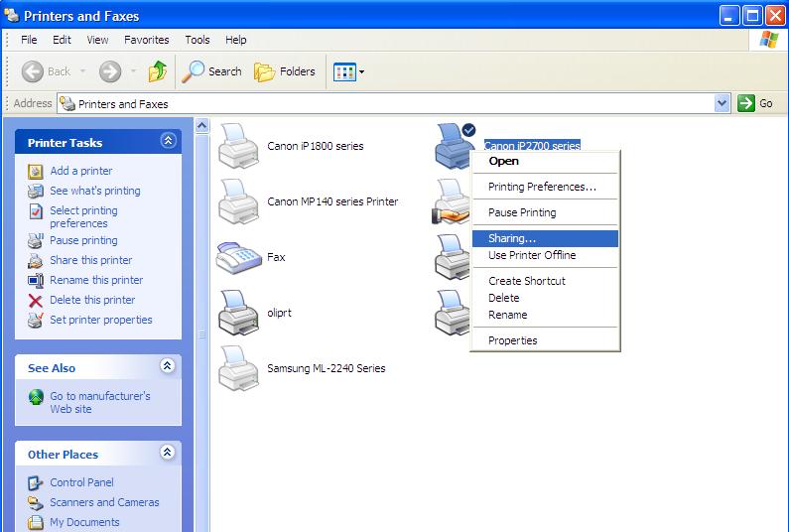Open the Forward history dropdown arrow
789x532 pixels.
pyautogui.click(x=133, y=71)
